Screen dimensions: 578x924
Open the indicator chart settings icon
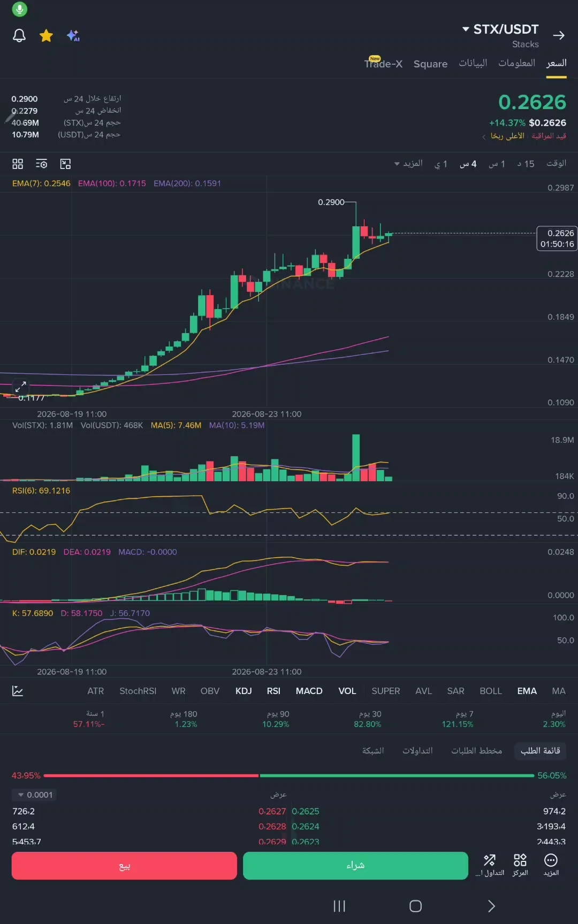(18, 691)
